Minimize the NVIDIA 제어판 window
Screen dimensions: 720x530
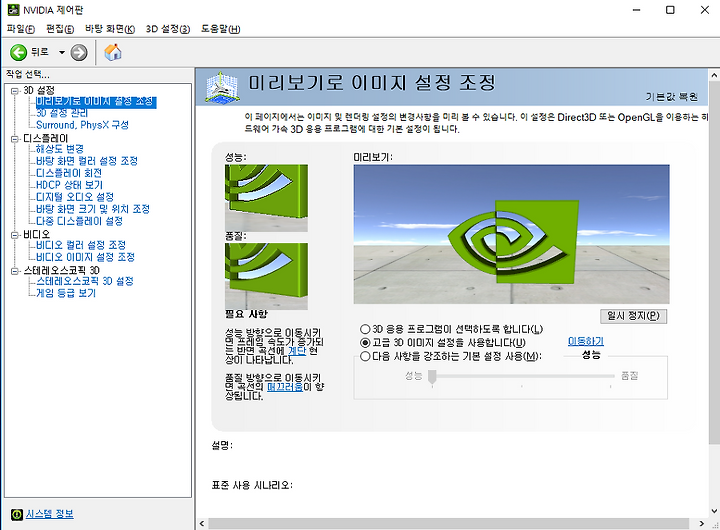click(636, 10)
